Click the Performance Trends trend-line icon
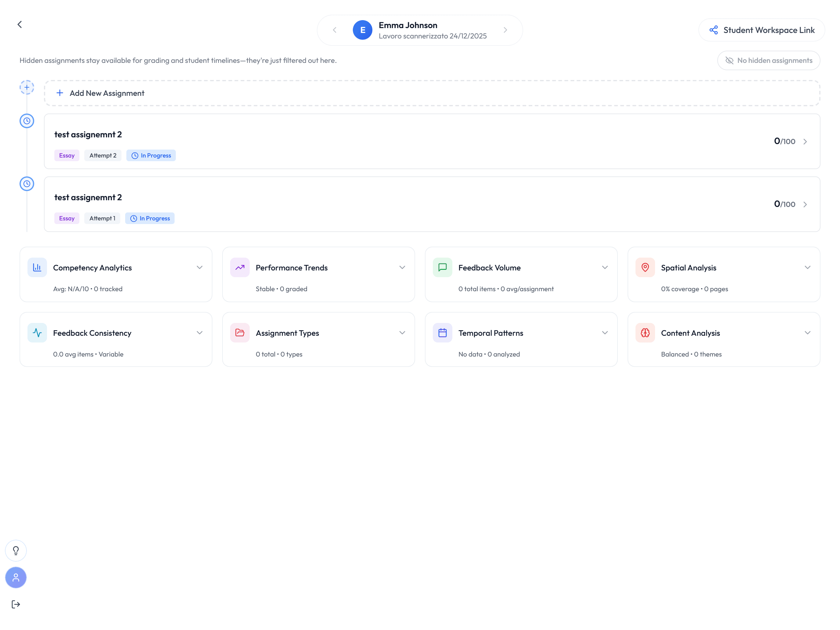 pyautogui.click(x=240, y=267)
